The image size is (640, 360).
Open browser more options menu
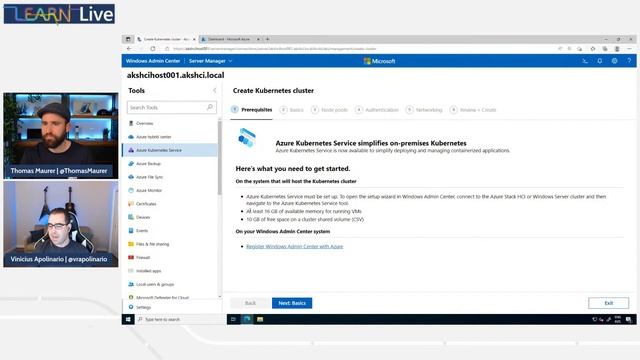coord(629,49)
